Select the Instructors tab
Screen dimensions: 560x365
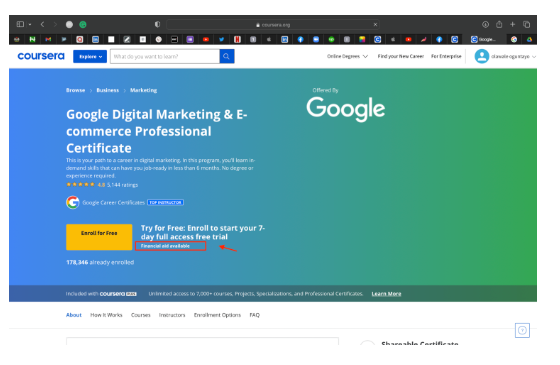tap(172, 315)
